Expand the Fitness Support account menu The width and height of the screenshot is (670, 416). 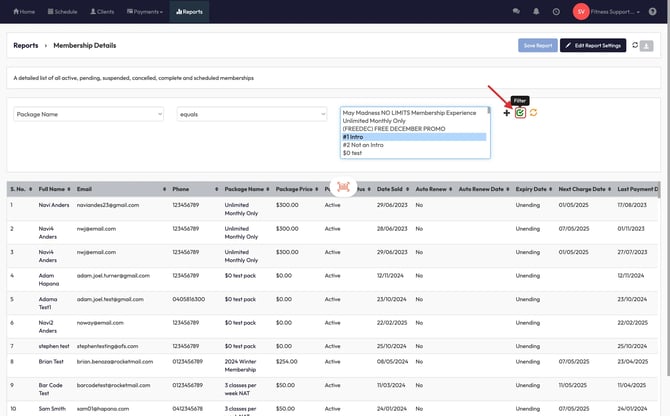click(612, 11)
